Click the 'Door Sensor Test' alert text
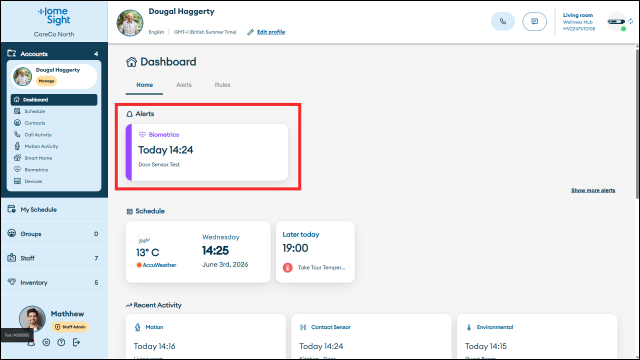 [159, 164]
